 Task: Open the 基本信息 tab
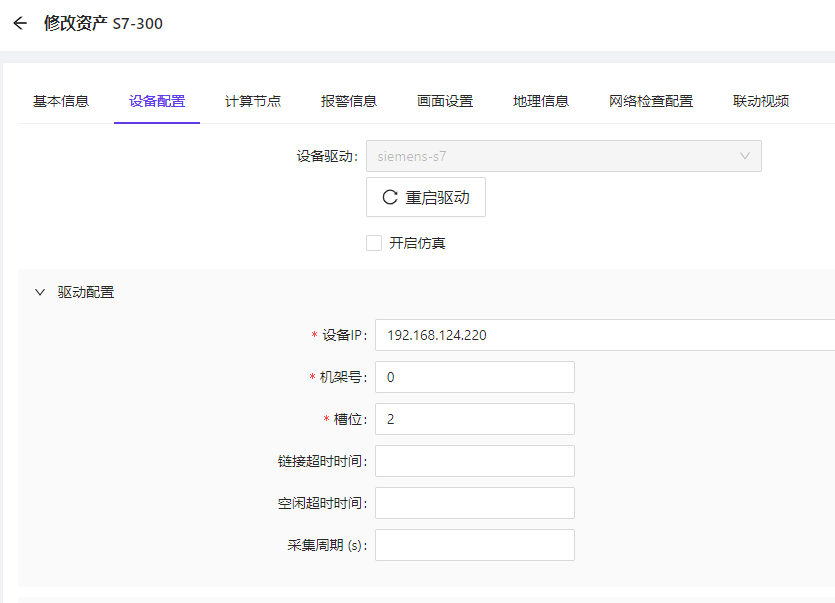click(x=61, y=101)
